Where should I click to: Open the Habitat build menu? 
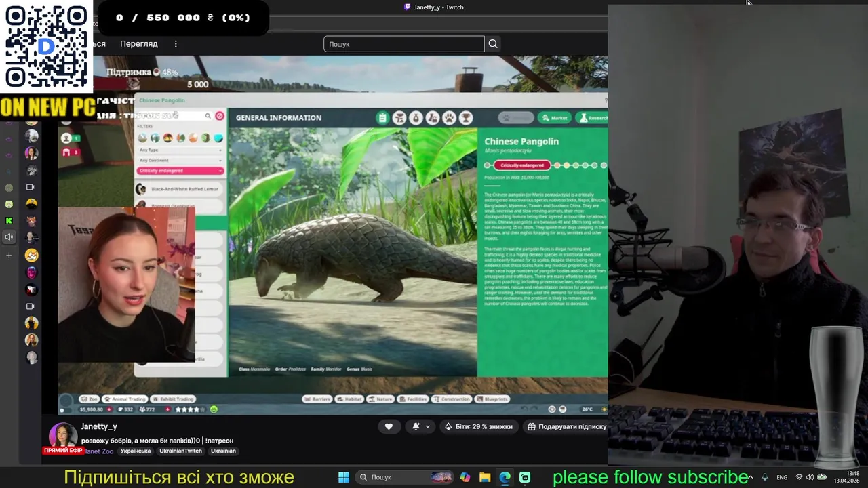point(349,399)
